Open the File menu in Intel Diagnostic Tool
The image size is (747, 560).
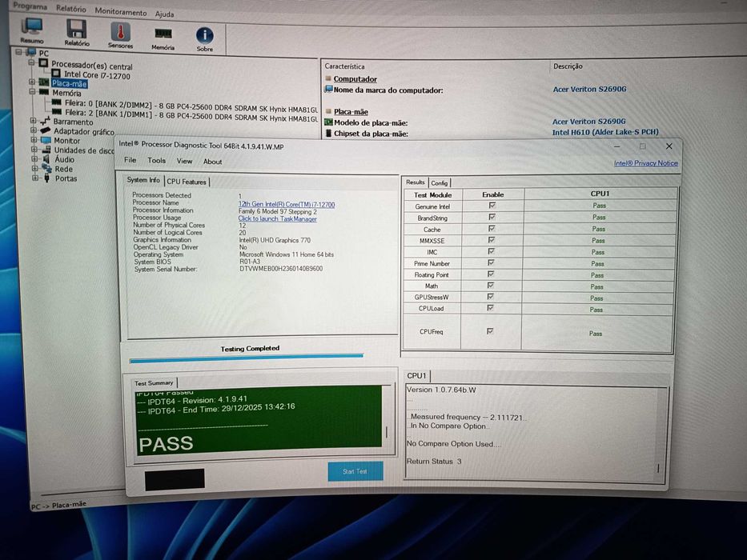point(130,160)
